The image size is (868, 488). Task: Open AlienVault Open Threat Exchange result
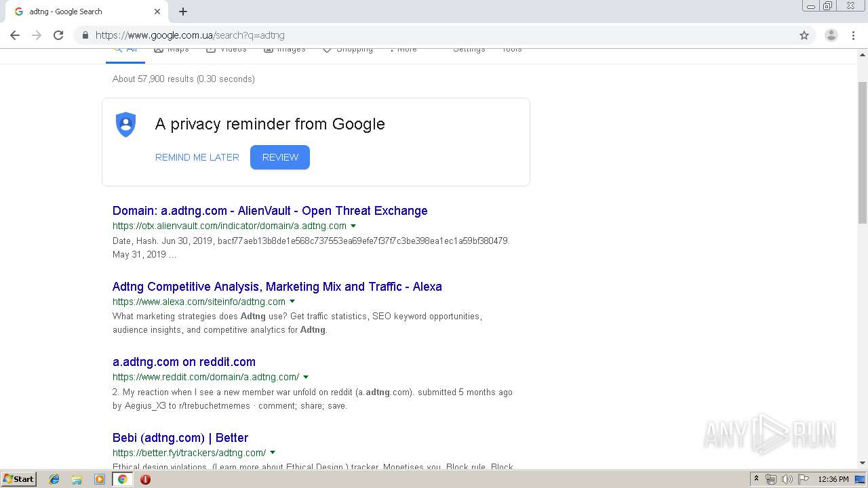click(270, 211)
